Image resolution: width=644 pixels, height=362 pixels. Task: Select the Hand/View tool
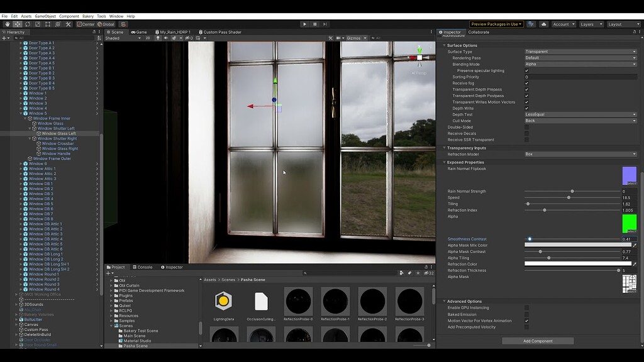(x=7, y=23)
